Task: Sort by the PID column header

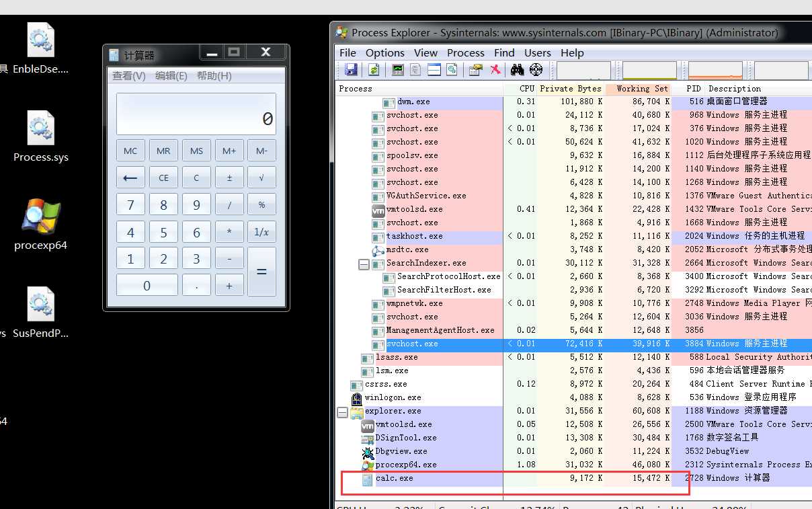Action: pos(688,89)
